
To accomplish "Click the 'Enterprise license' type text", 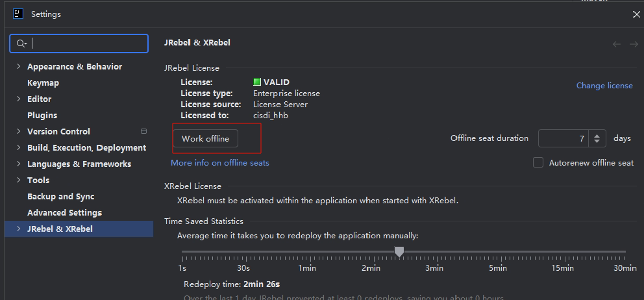I will (287, 94).
